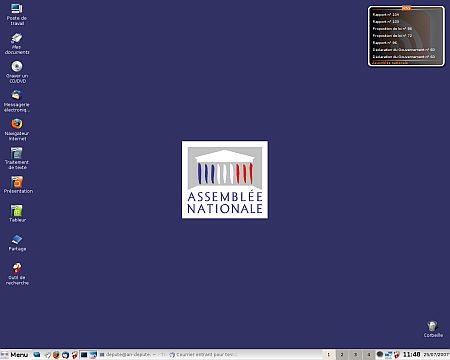
Task: Switch to virtual desktop 2 in pager
Action: [x=342, y=355]
